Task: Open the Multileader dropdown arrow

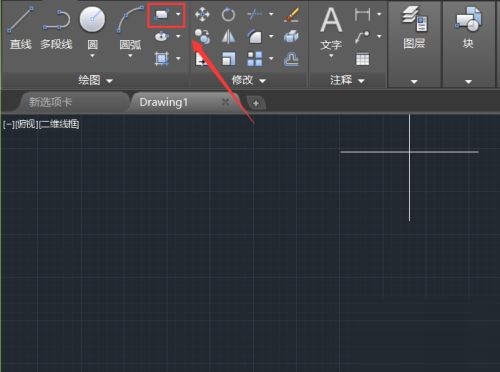Action: click(379, 36)
